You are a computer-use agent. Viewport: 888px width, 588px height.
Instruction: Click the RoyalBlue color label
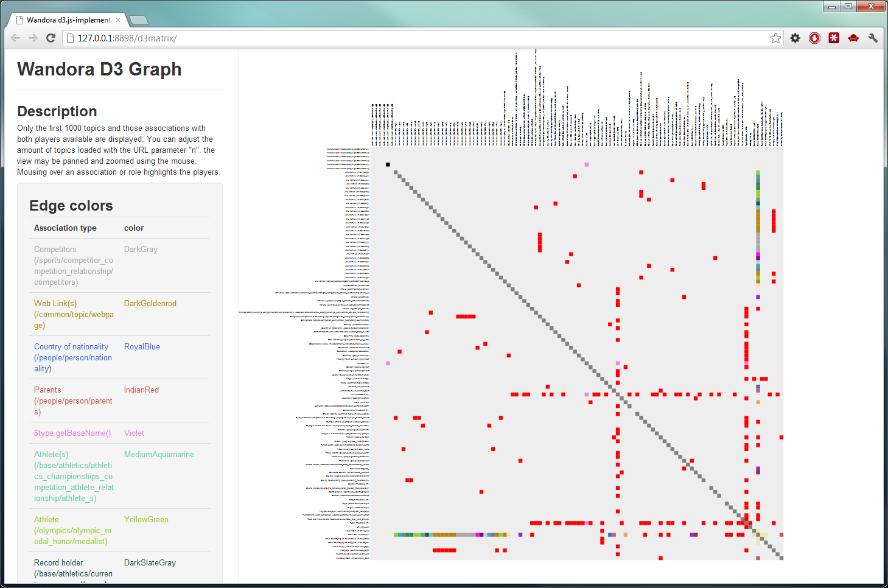[x=142, y=346]
